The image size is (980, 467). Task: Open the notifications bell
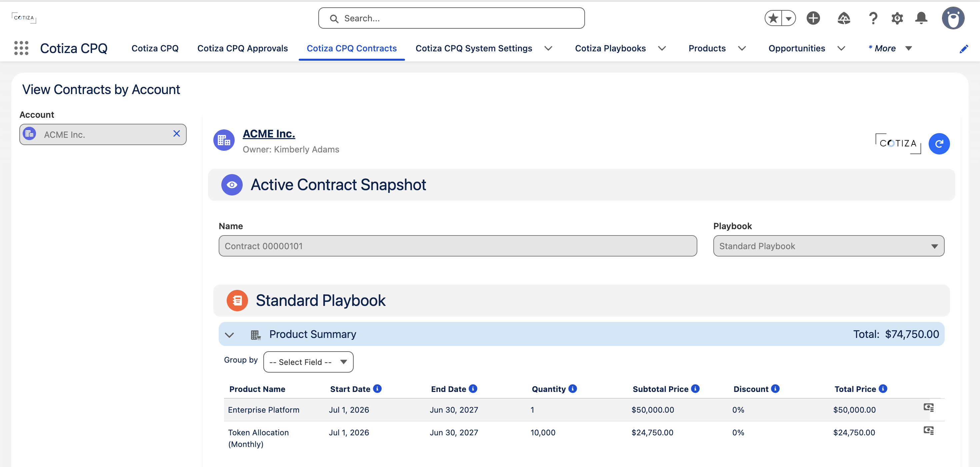(921, 18)
